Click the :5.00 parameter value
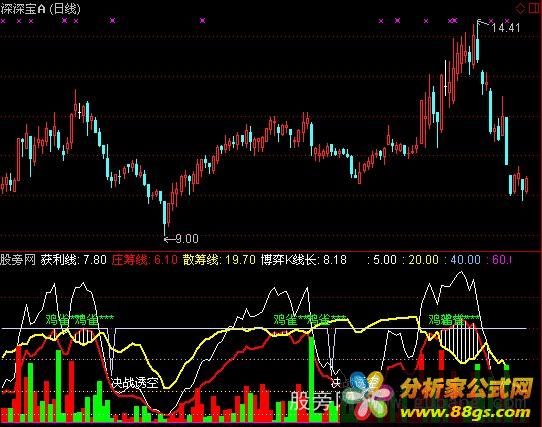Image resolution: width=542 pixels, height=427 pixels. [x=382, y=259]
